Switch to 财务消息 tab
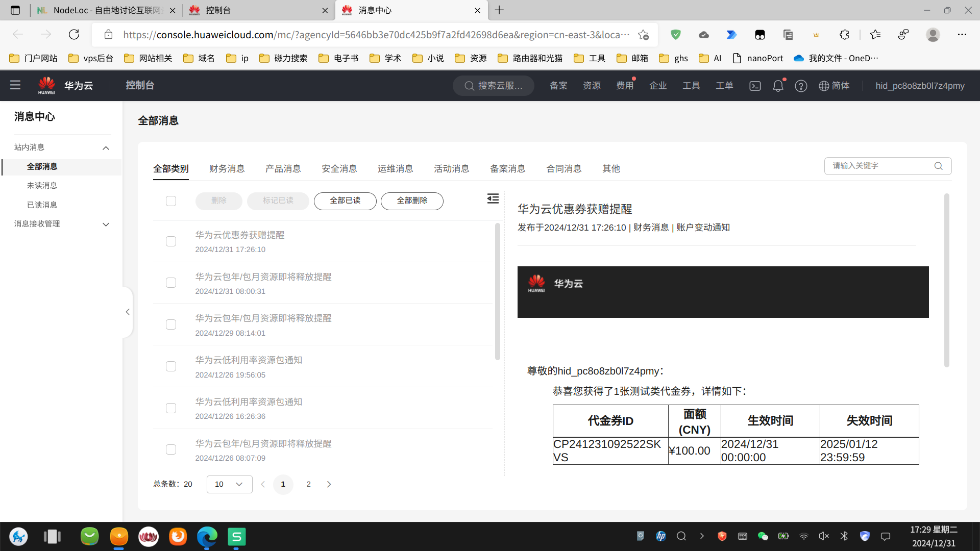 (227, 169)
